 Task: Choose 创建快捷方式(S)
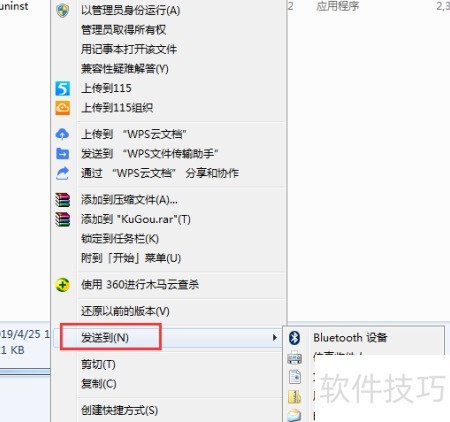[x=119, y=410]
